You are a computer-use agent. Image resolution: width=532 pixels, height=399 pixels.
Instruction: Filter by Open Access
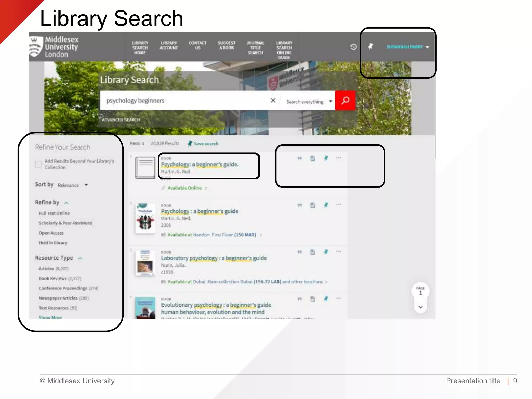coord(51,233)
